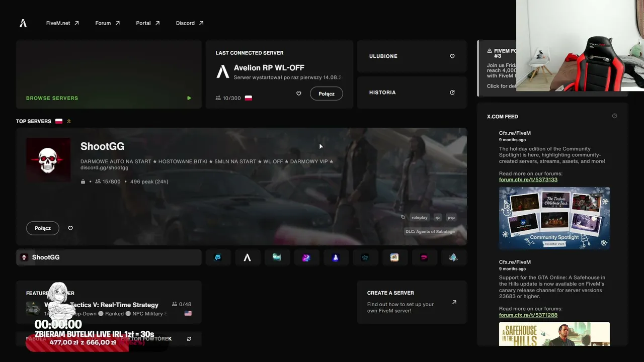The height and width of the screenshot is (362, 644).
Task: Select the light-blue crystal server icon in the carousel
Action: pos(453,257)
